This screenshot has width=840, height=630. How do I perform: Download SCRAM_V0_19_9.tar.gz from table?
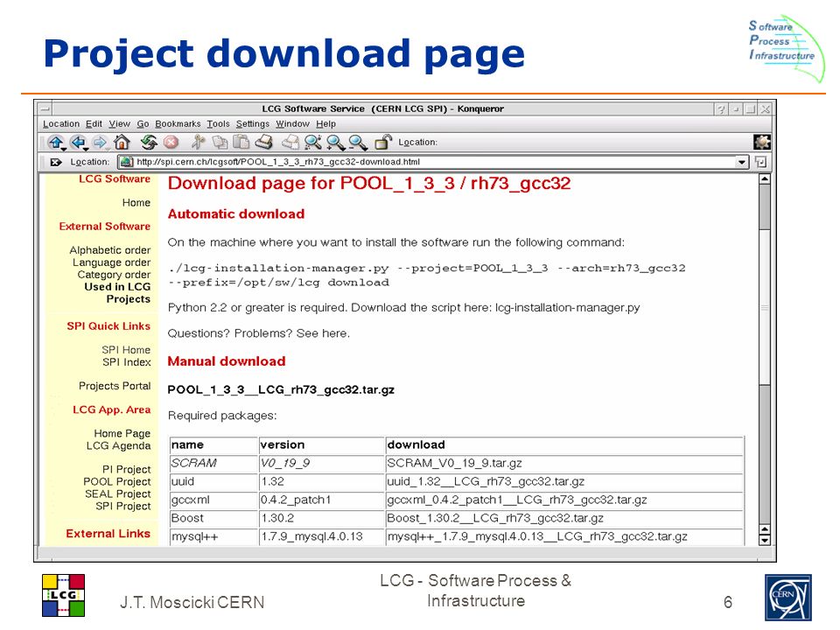[454, 464]
